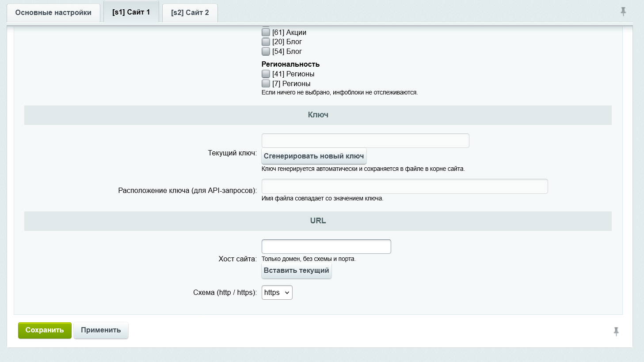Image resolution: width=644 pixels, height=362 pixels.
Task: Click the pin icon at top right
Action: (x=623, y=11)
